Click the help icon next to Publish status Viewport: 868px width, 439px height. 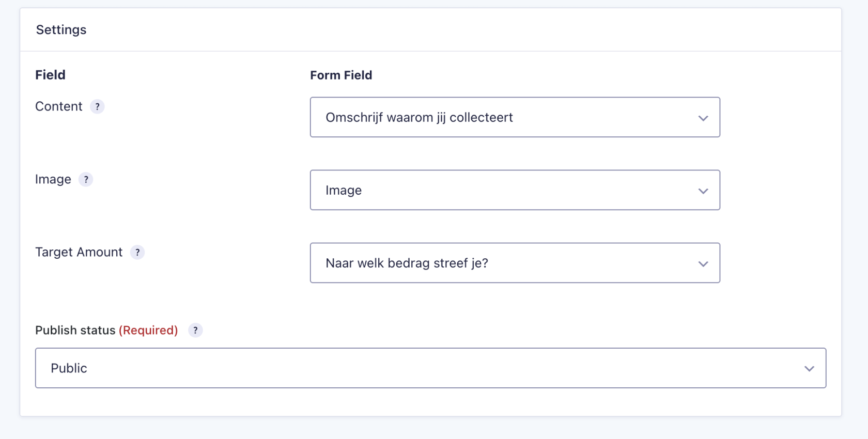click(195, 330)
